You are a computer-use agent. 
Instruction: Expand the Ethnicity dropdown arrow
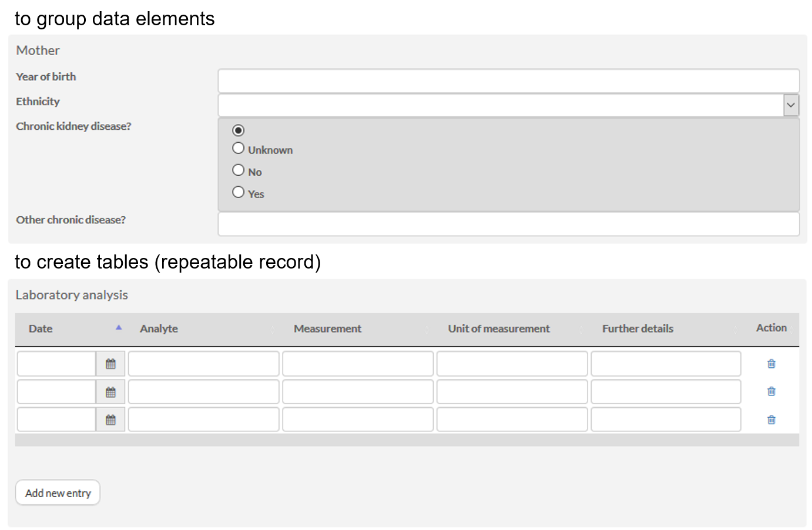tap(791, 105)
